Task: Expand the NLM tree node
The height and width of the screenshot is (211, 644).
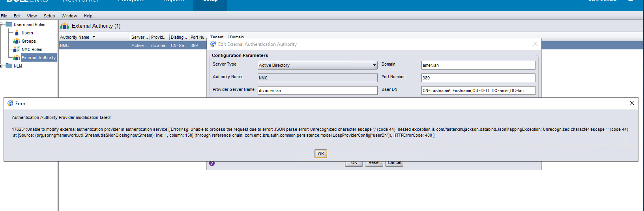Action: point(2,66)
